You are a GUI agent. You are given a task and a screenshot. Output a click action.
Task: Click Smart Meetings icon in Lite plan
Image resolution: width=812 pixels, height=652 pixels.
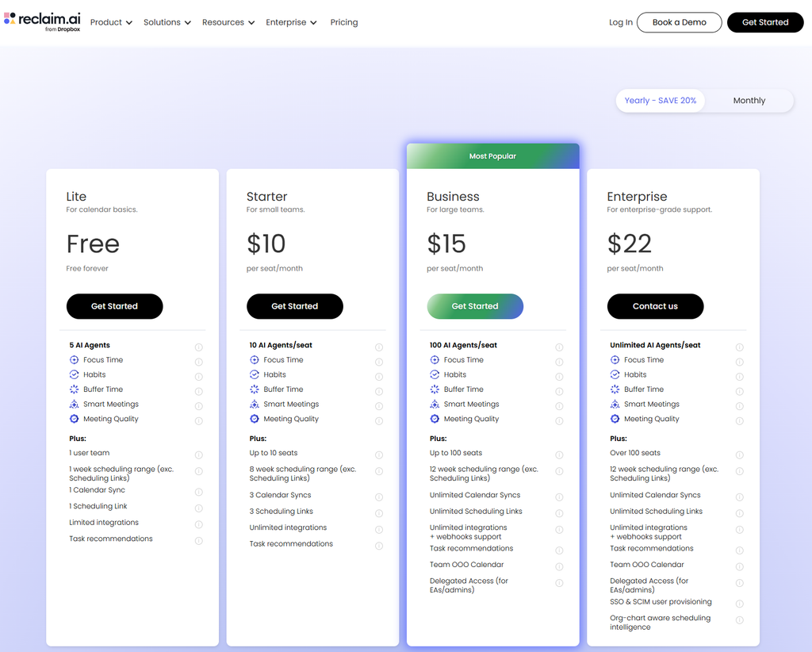(x=74, y=404)
